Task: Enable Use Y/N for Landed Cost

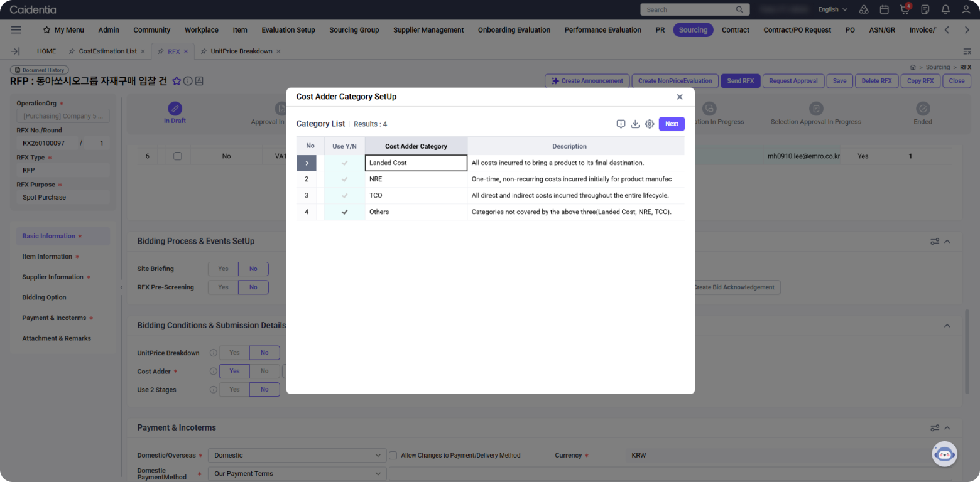Action: pos(344,163)
